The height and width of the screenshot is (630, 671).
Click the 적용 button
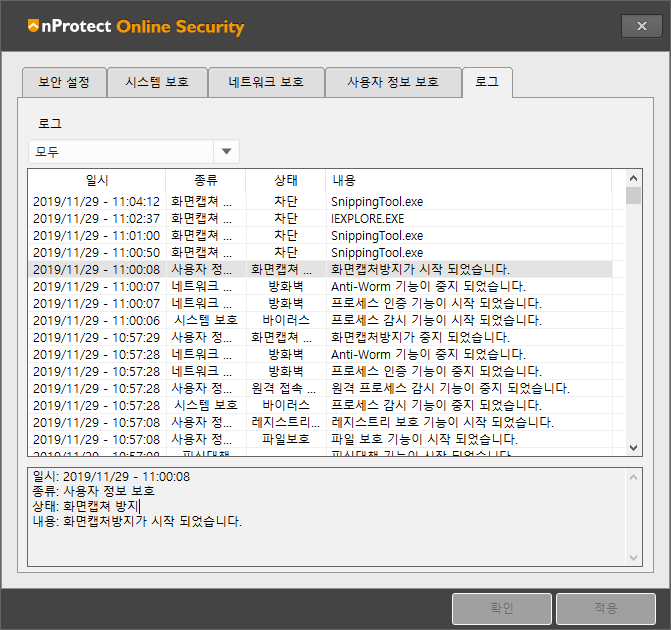(605, 608)
